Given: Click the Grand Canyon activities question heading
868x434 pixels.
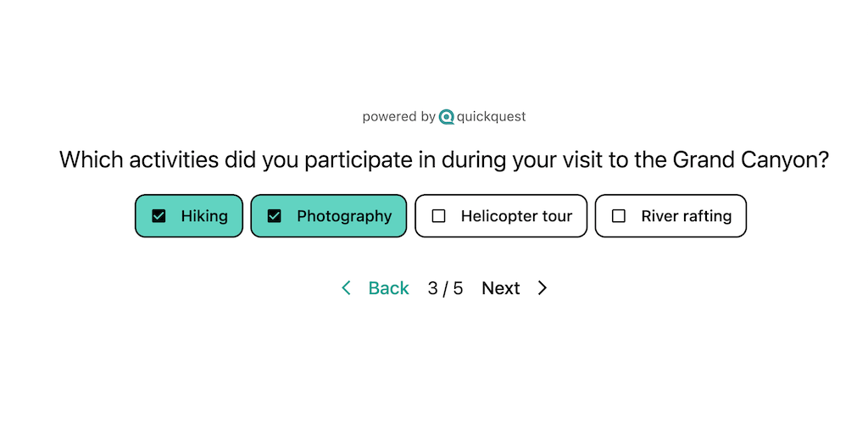Looking at the screenshot, I should pyautogui.click(x=443, y=159).
